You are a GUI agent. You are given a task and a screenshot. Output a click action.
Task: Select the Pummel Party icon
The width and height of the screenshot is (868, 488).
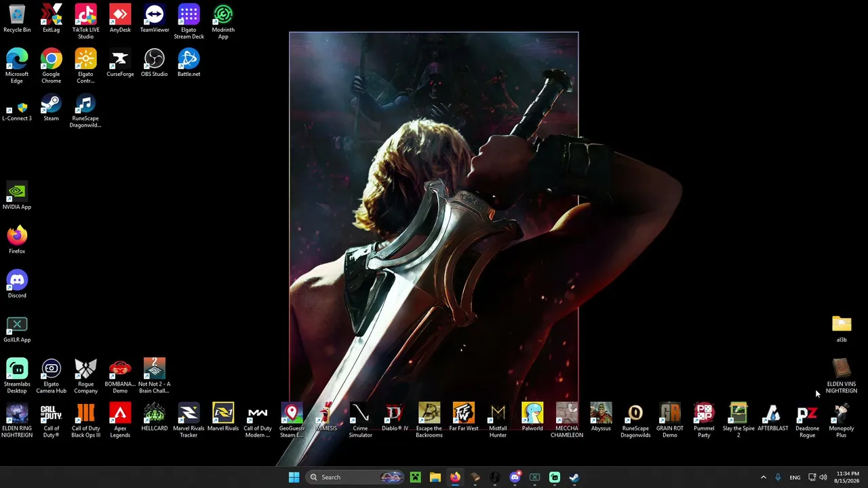[704, 420]
